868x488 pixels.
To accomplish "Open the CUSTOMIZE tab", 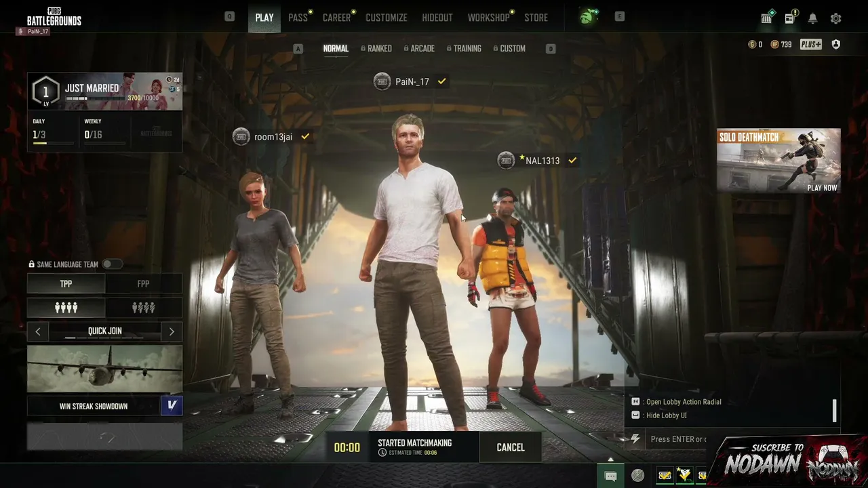I will (387, 18).
